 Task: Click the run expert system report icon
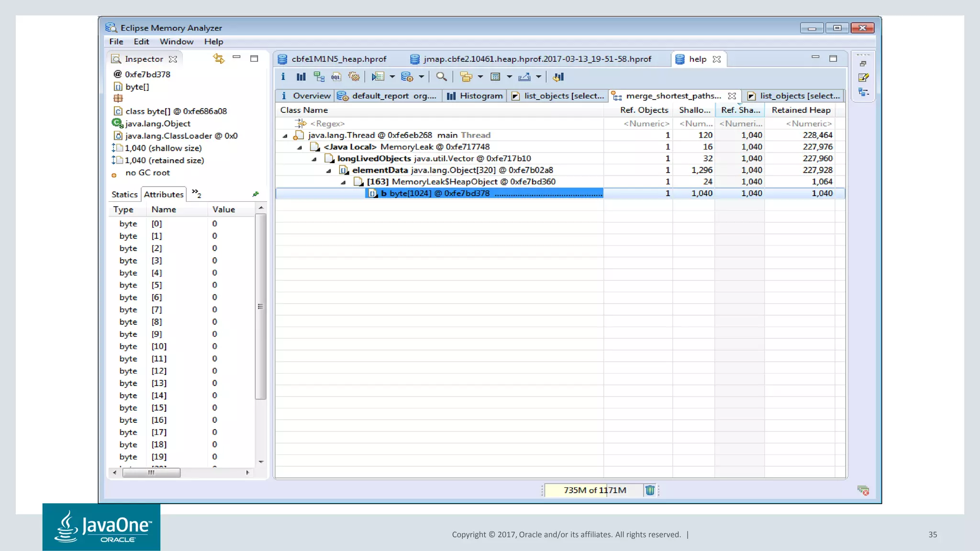click(x=378, y=77)
